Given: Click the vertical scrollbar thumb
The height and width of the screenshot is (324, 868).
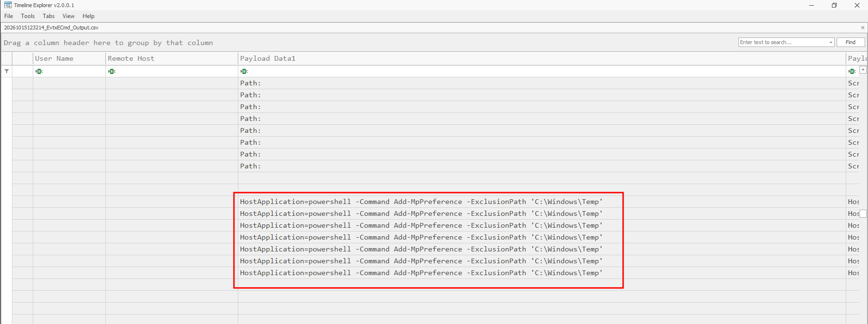Looking at the screenshot, I should 863,213.
